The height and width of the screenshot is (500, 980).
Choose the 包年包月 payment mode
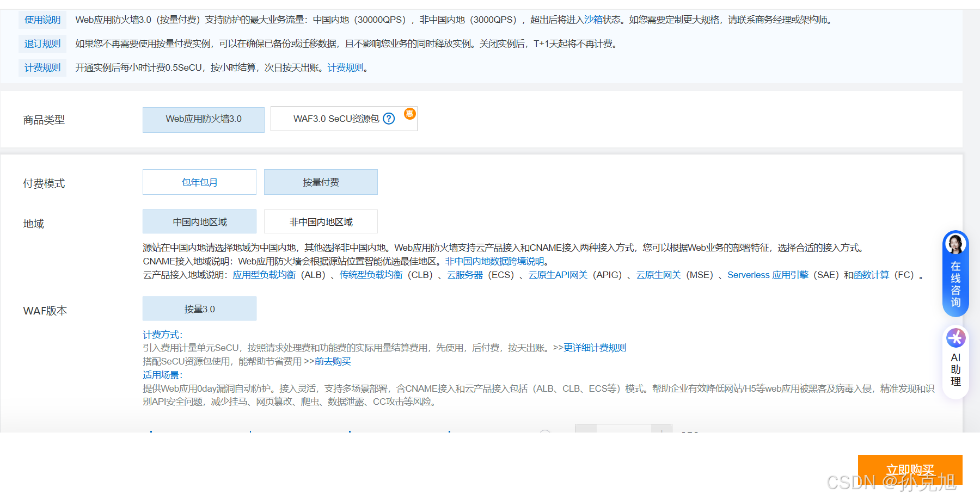click(x=199, y=182)
